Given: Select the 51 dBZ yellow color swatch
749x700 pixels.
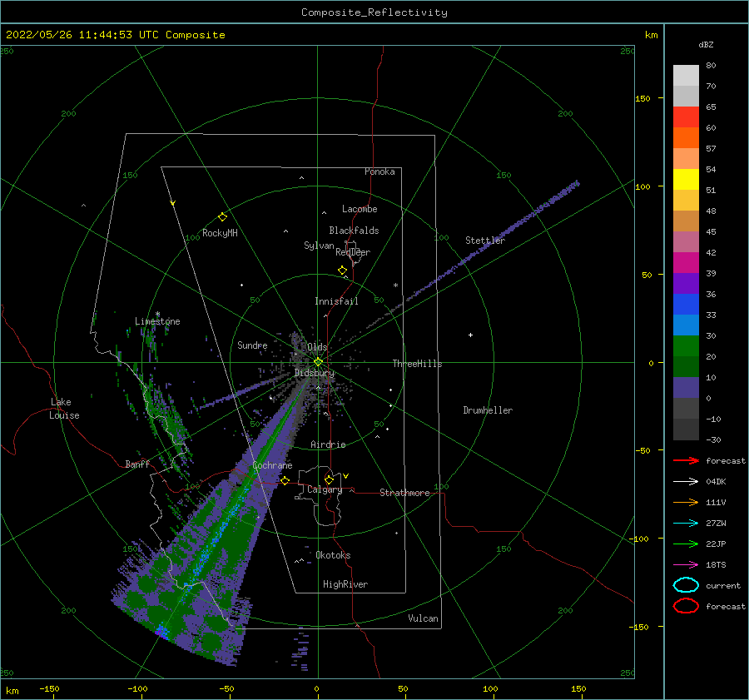Looking at the screenshot, I should click(686, 179).
